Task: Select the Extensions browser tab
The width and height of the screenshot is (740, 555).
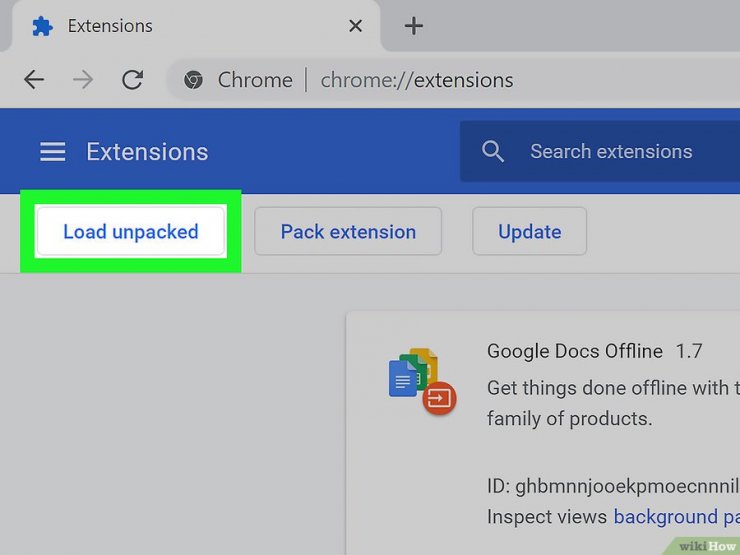Action: point(196,25)
